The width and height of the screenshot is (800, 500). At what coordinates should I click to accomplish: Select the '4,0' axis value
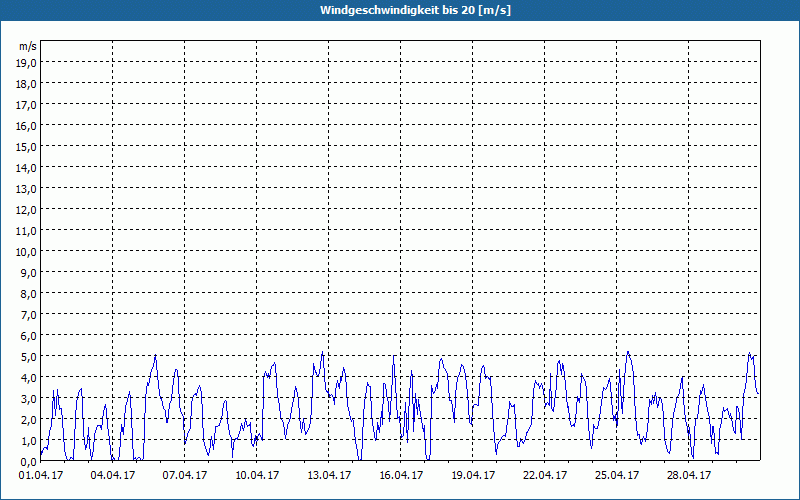(x=29, y=378)
